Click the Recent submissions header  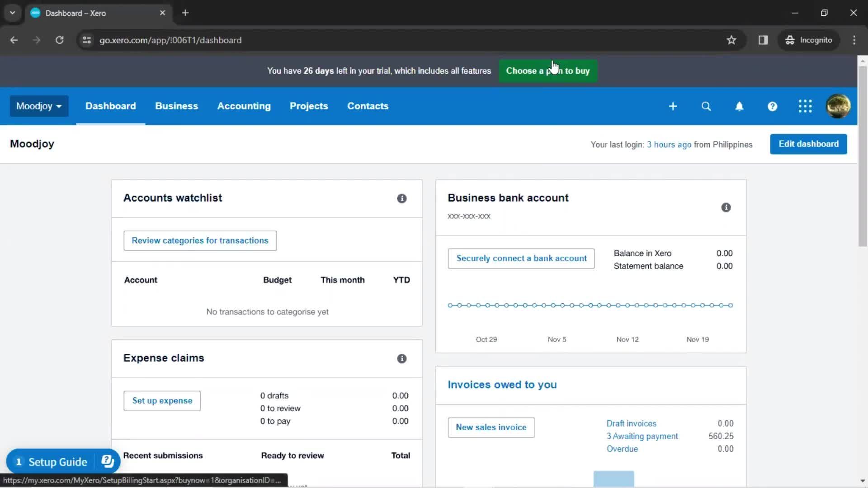pyautogui.click(x=163, y=455)
